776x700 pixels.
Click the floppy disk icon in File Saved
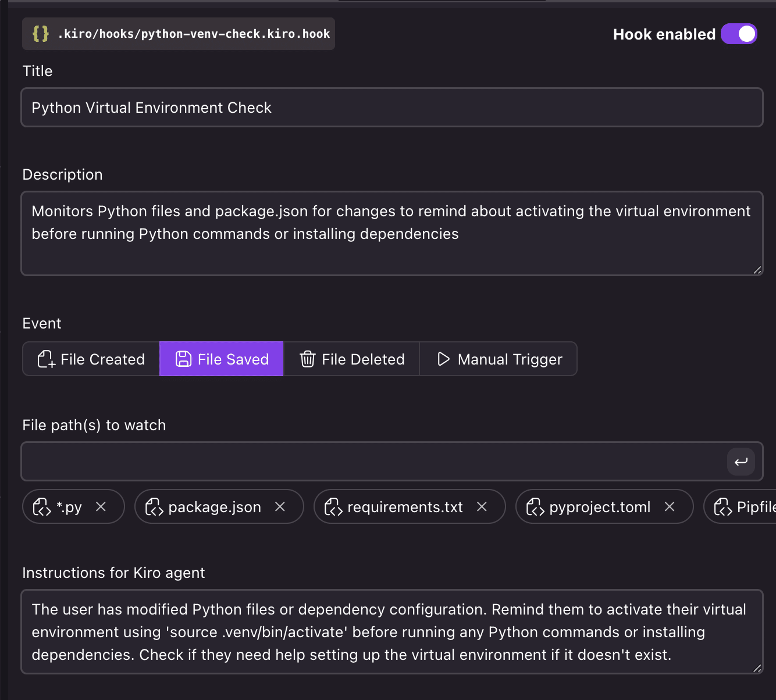pyautogui.click(x=183, y=359)
